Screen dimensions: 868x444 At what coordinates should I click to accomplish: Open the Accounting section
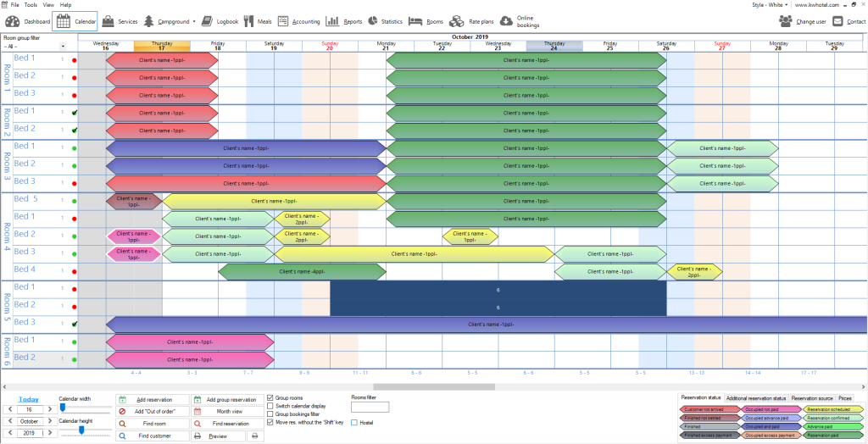coord(298,21)
